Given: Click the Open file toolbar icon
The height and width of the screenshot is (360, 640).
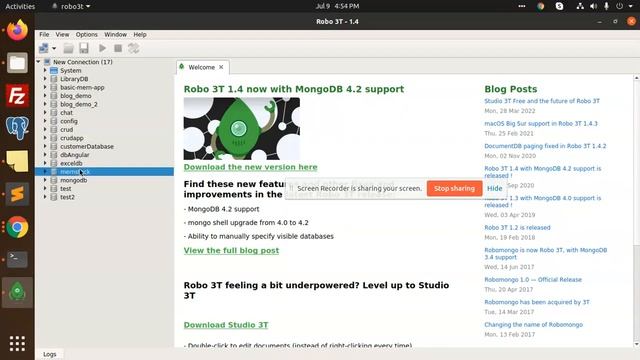Looking at the screenshot, I should pyautogui.click(x=69, y=49).
